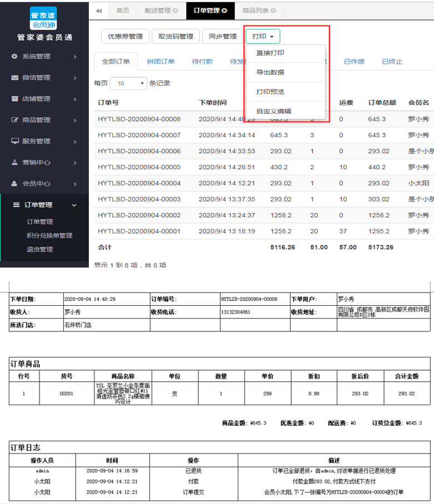Expand the 商品管理 menu chevron
Screen dimensions: 434x504
point(74,120)
